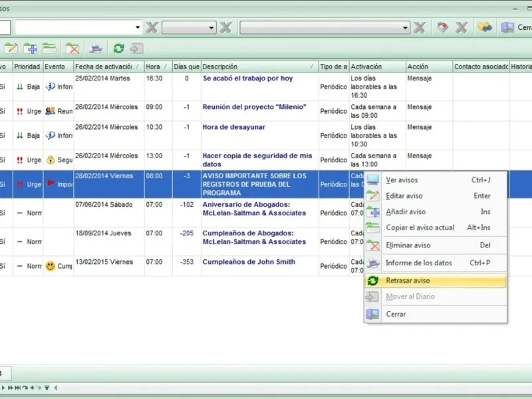Expand the first filter combo box arrow
Viewport: 532px width, 399px height.
(138, 27)
